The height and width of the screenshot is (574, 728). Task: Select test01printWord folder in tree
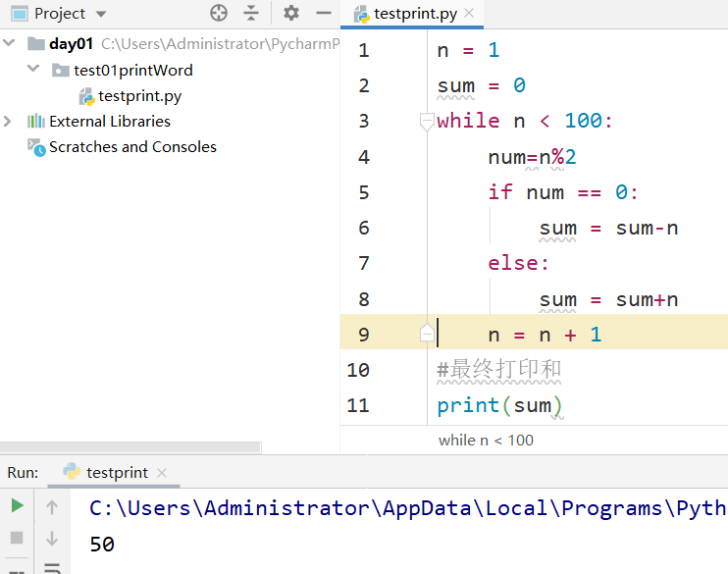tap(133, 70)
